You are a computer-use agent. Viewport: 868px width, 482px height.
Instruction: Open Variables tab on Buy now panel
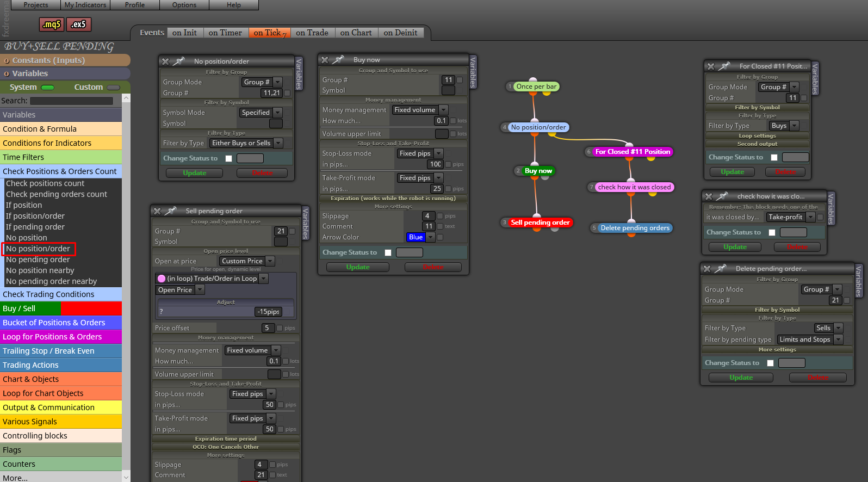[x=473, y=72]
